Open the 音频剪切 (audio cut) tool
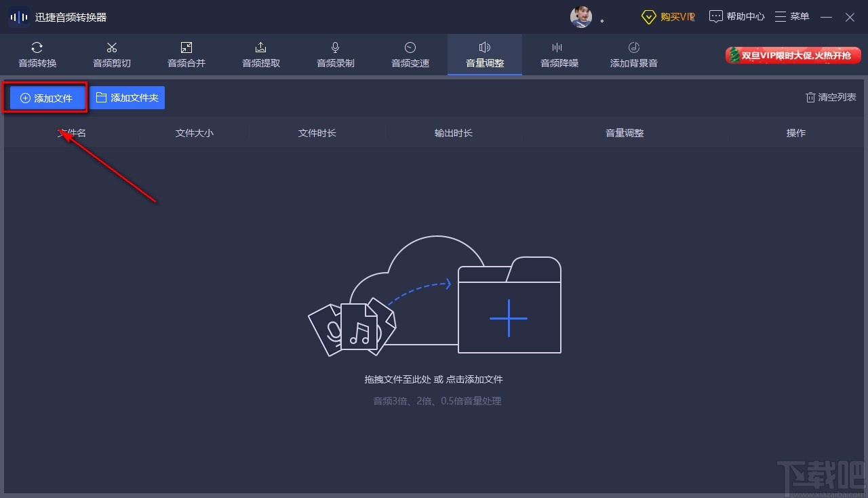 coord(111,54)
